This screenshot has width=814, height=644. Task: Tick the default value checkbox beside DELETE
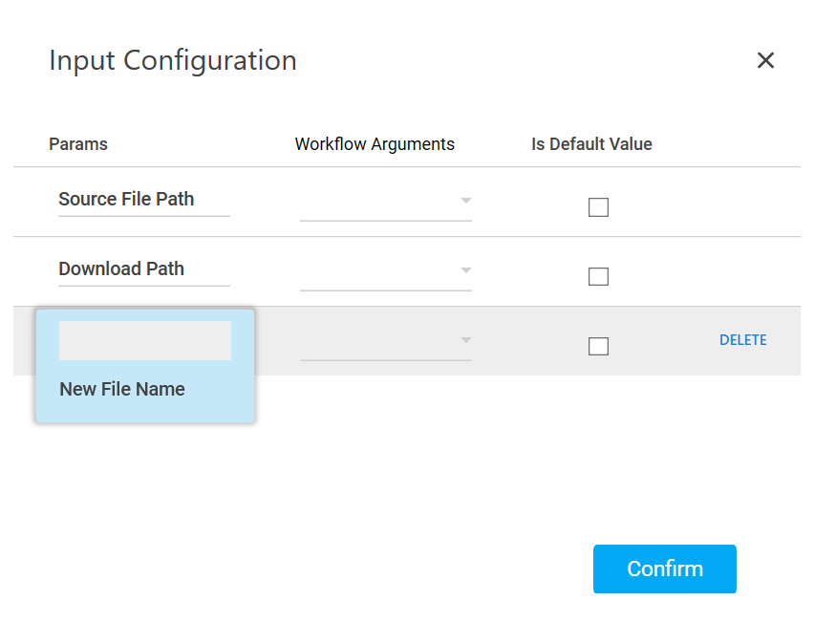(598, 347)
